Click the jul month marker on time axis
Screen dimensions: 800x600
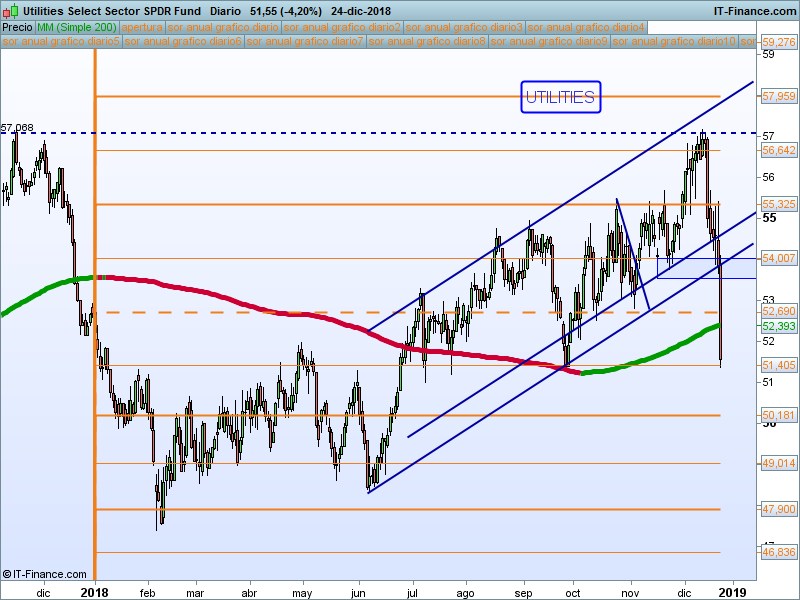(x=412, y=593)
